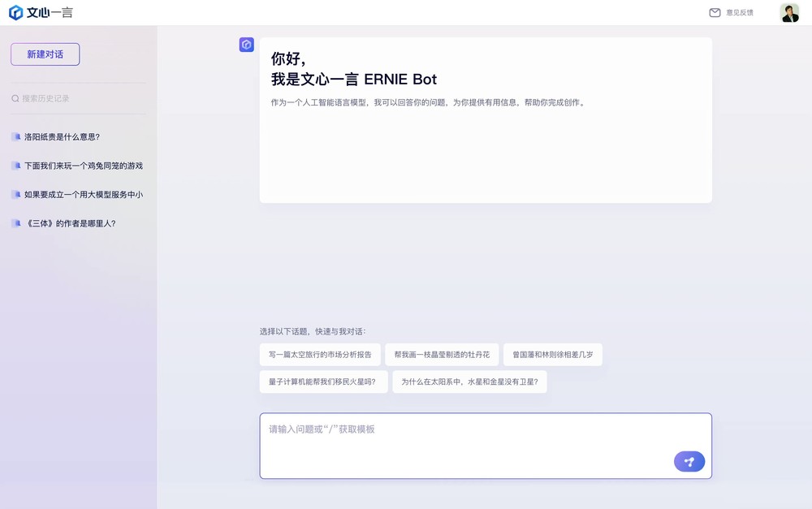The height and width of the screenshot is (509, 812).
Task: Open the ERNIE Bot avatar icon beside greeting
Action: pos(246,45)
